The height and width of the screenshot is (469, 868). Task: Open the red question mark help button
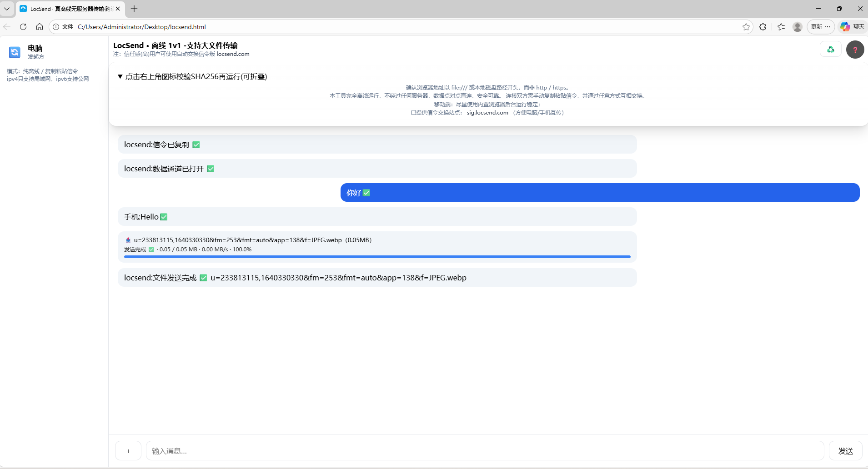855,50
